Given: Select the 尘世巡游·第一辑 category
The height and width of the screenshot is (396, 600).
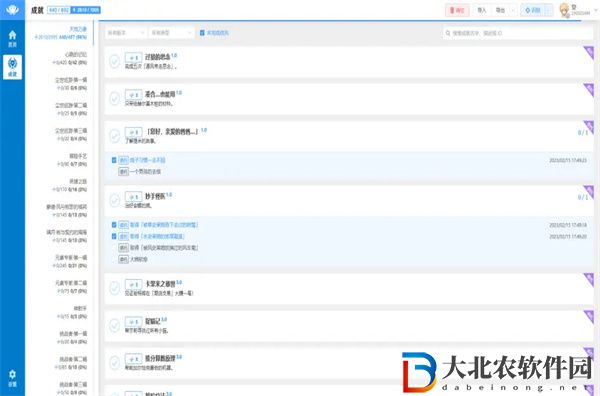Looking at the screenshot, I should coord(60,84).
